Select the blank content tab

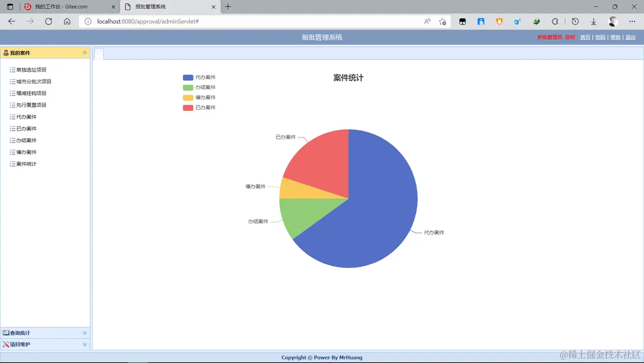point(99,54)
